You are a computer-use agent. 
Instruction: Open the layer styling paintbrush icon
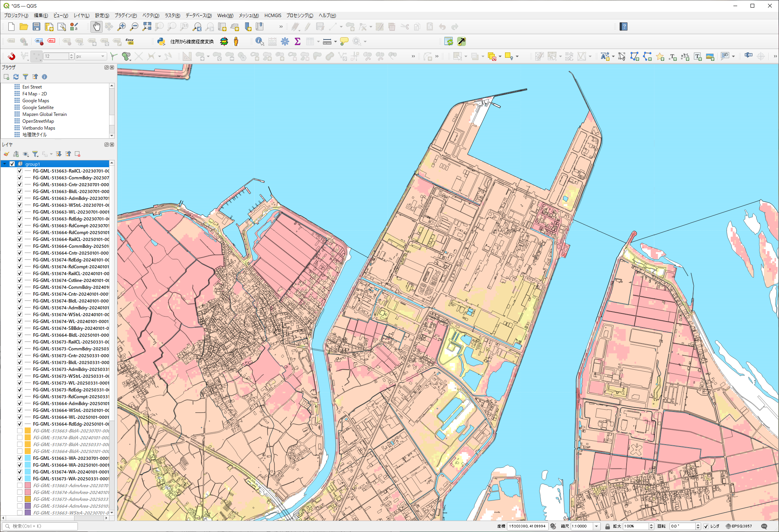(6, 154)
